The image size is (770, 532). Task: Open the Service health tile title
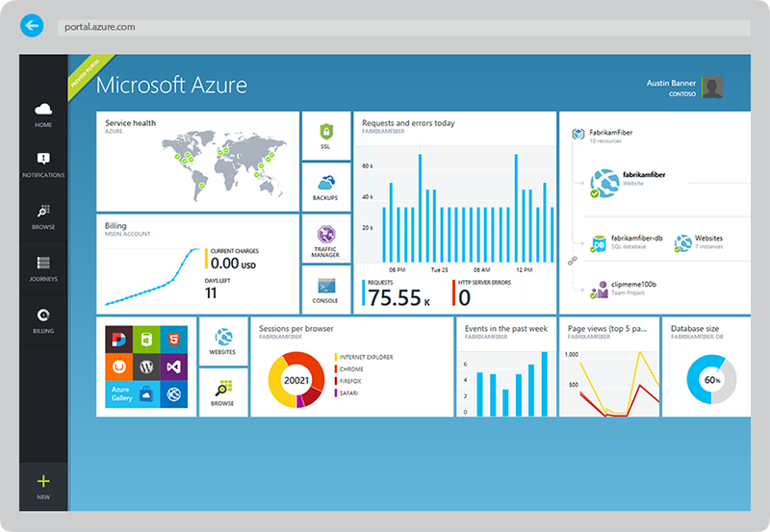131,123
